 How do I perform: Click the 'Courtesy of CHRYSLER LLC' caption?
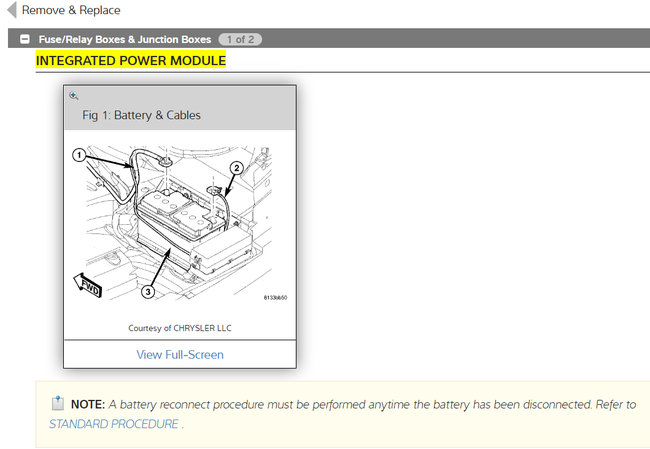[x=180, y=327]
